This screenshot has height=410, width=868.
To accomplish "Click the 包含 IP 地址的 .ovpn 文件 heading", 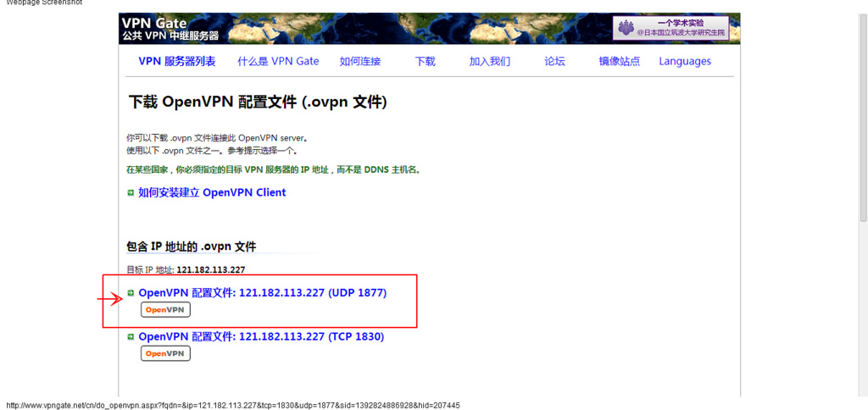I will point(192,247).
